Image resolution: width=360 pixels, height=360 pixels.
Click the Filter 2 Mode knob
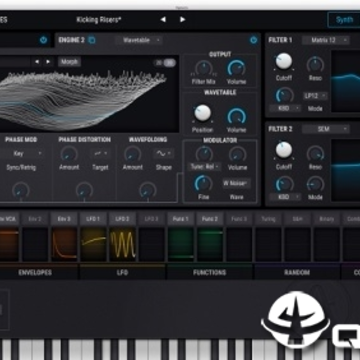pyautogui.click(x=315, y=184)
